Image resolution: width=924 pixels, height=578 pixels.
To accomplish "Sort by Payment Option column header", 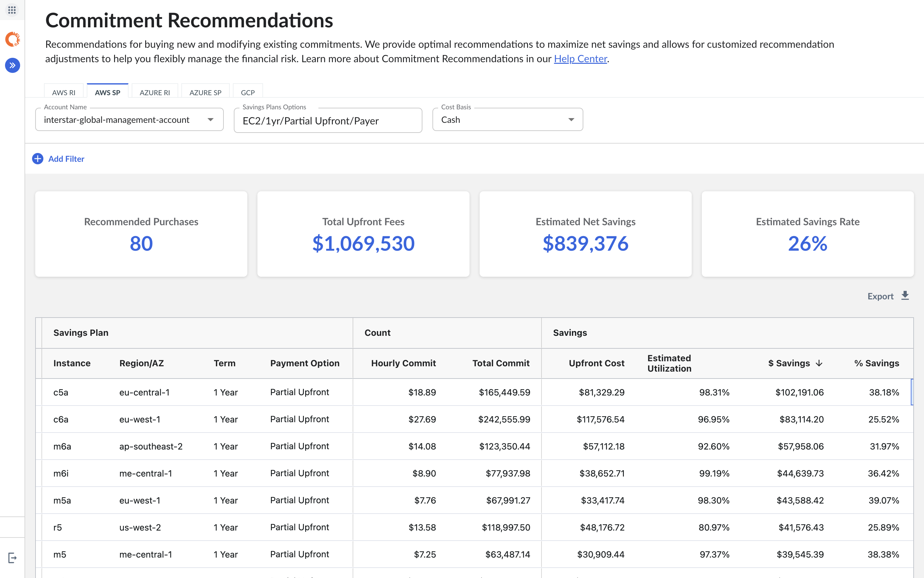I will point(305,363).
